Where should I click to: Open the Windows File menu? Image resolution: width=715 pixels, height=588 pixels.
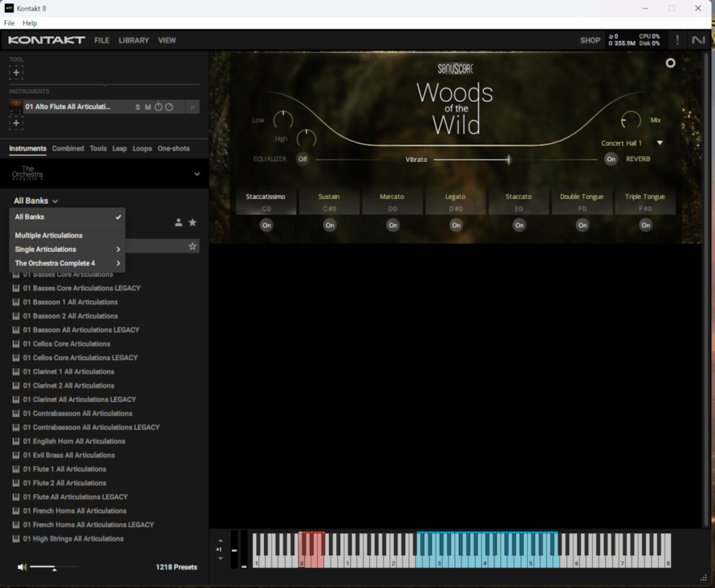click(x=9, y=23)
